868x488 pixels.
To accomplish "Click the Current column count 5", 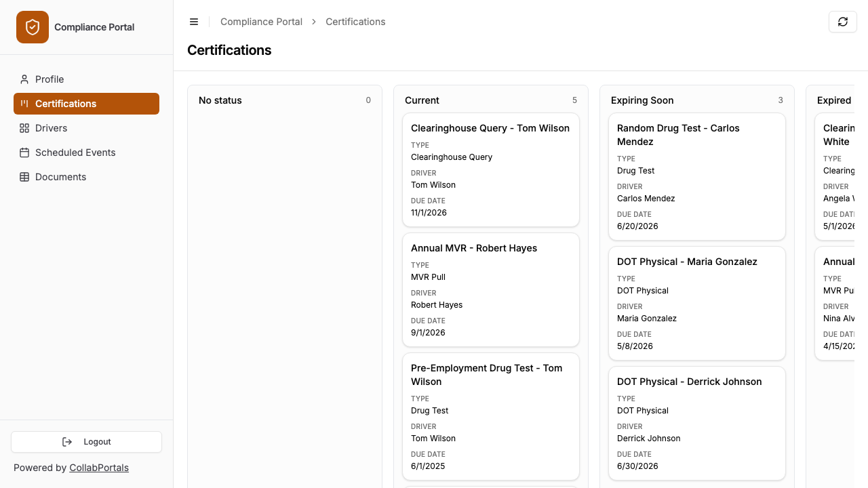I will (x=574, y=100).
